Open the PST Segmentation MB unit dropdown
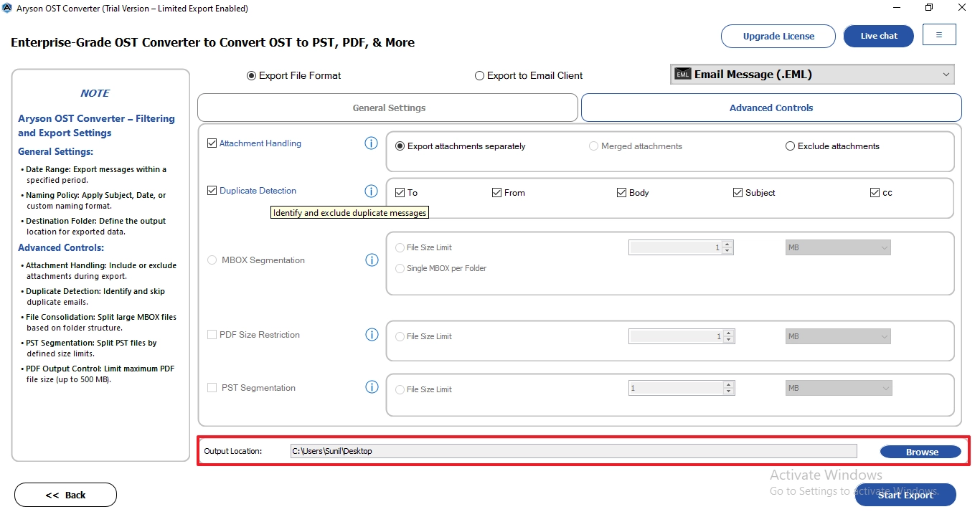The image size is (980, 522). pyautogui.click(x=838, y=388)
